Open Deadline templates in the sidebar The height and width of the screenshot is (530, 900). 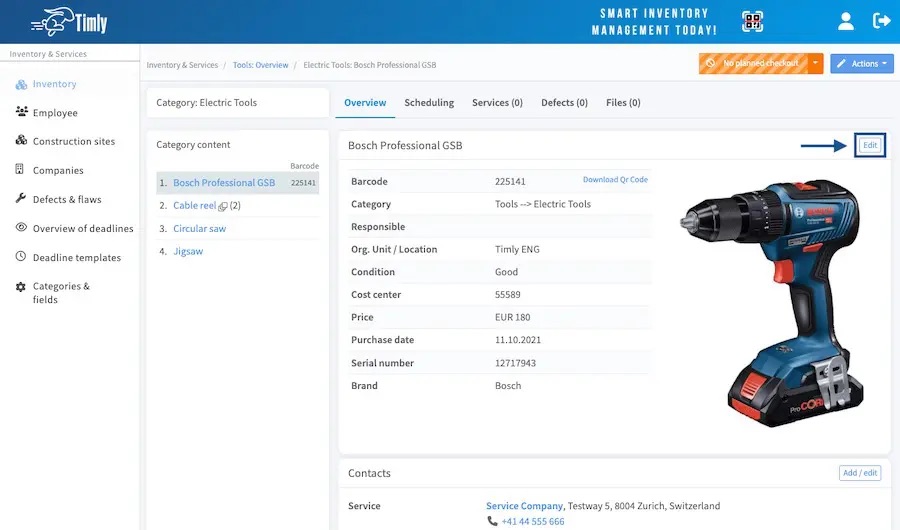(77, 258)
